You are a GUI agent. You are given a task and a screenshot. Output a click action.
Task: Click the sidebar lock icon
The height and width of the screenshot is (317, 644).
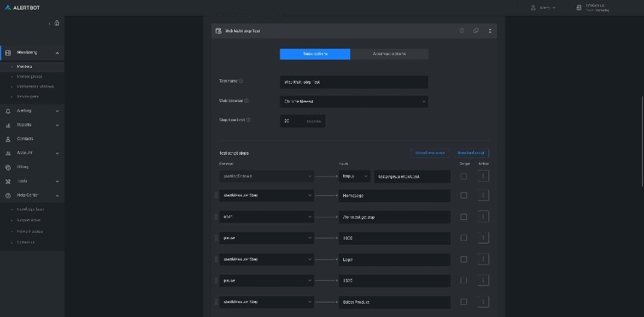pos(57,23)
